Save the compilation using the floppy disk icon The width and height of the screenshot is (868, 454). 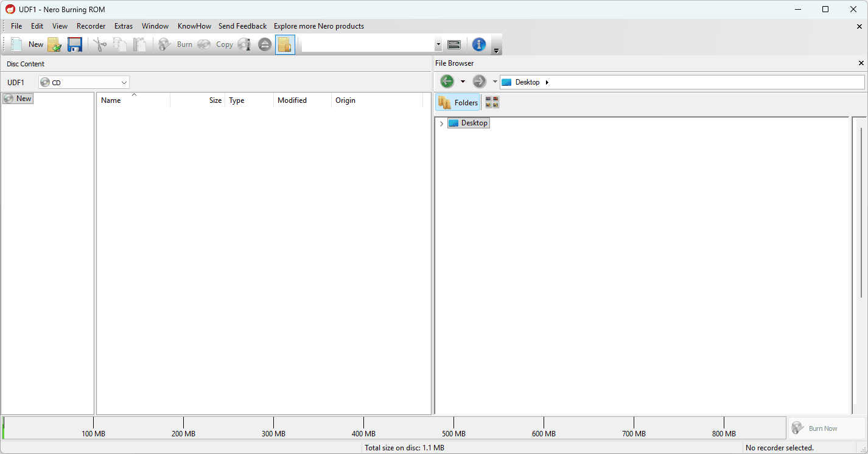(74, 44)
